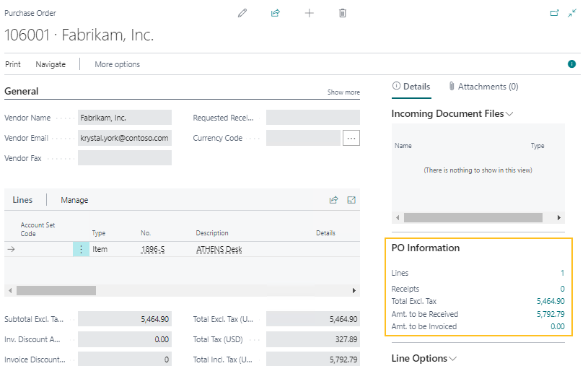The image size is (588, 366).
Task: Click the Vendor Fax input field
Action: [x=125, y=158]
